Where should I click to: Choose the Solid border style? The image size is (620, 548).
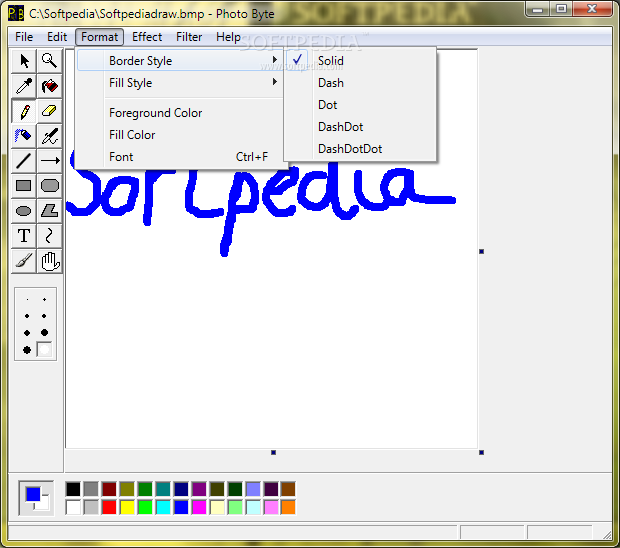click(360, 61)
